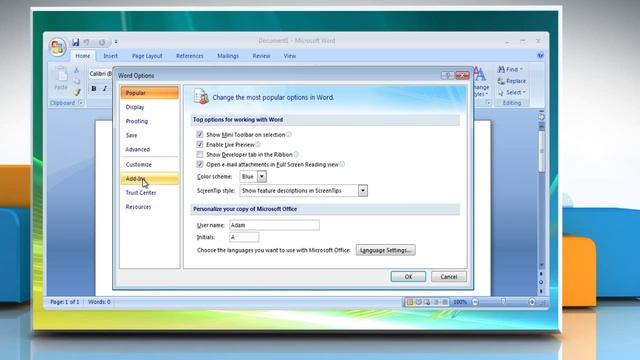Uncheck Show Mini Toolbar on selection
Screen dimensions: 640x360
[x=200, y=134]
